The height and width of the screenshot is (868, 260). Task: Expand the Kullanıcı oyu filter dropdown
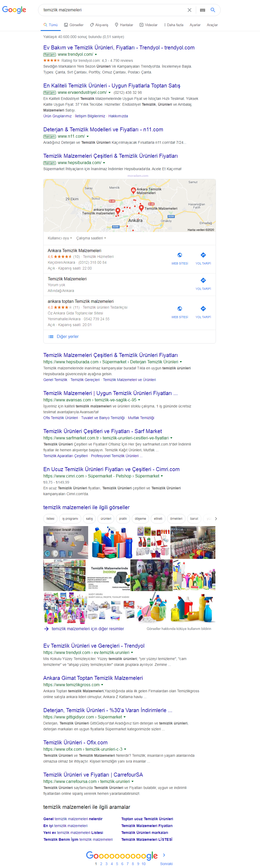pos(60,238)
